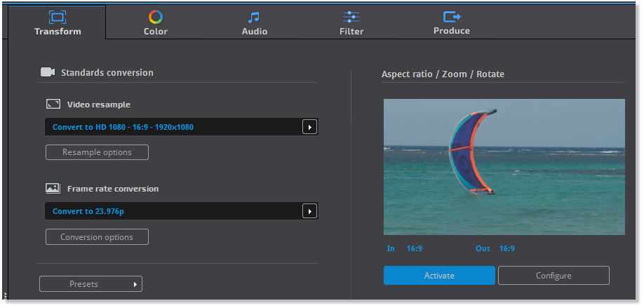Open the Produce tab
This screenshot has height=308, width=644.
[452, 22]
